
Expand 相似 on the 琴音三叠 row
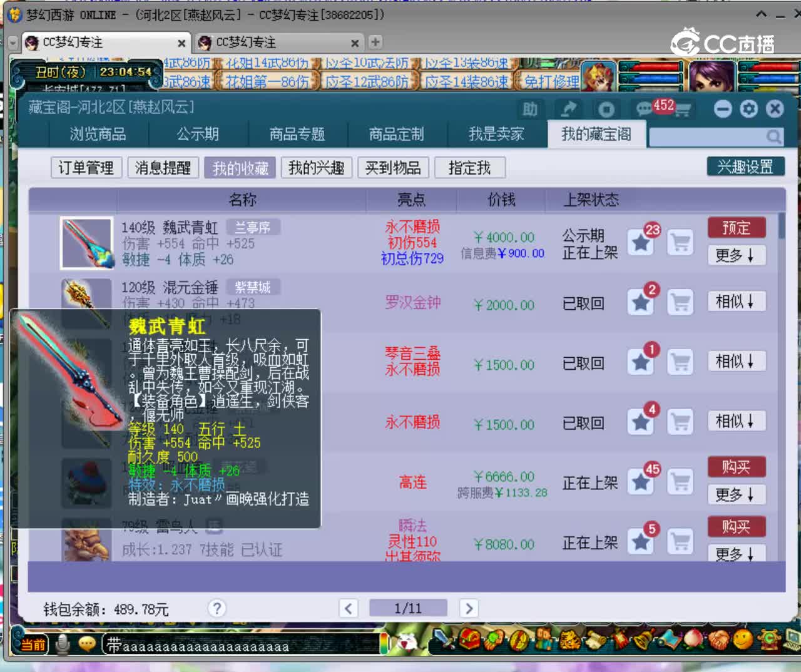tap(736, 361)
